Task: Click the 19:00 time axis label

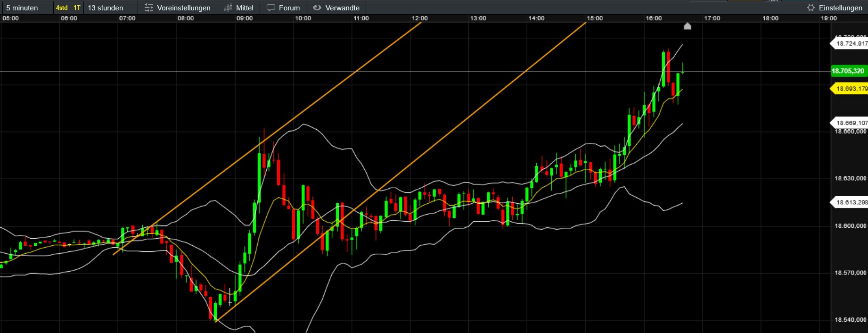Action: (829, 18)
